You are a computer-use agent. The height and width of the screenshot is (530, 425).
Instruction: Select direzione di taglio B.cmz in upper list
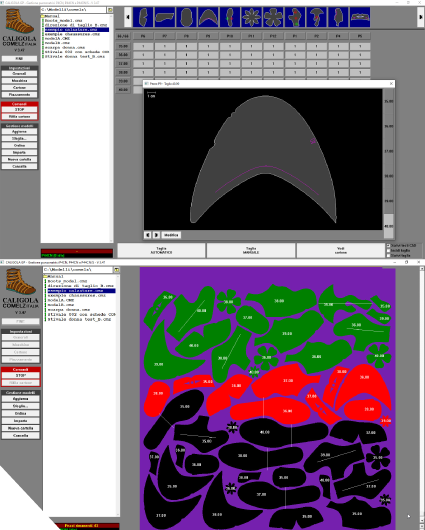[76, 25]
